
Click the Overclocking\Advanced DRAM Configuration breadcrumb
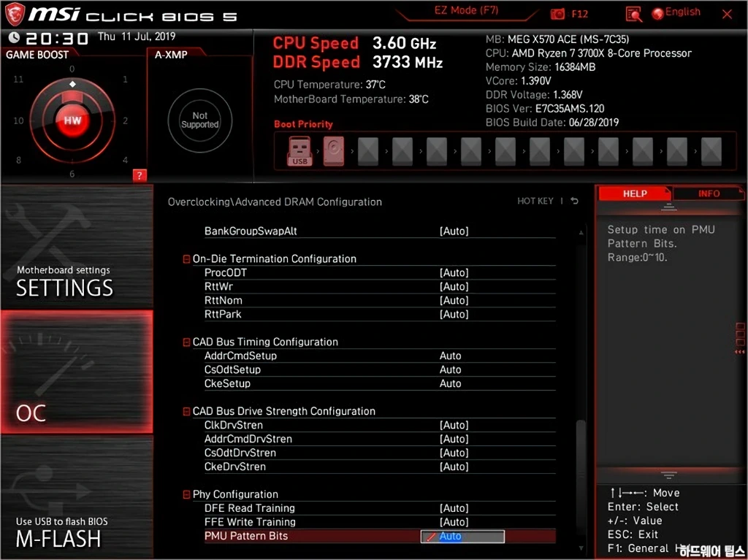coord(275,202)
